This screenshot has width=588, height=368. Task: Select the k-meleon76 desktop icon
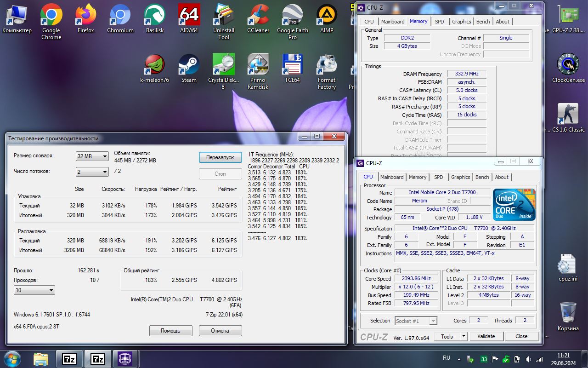(154, 69)
